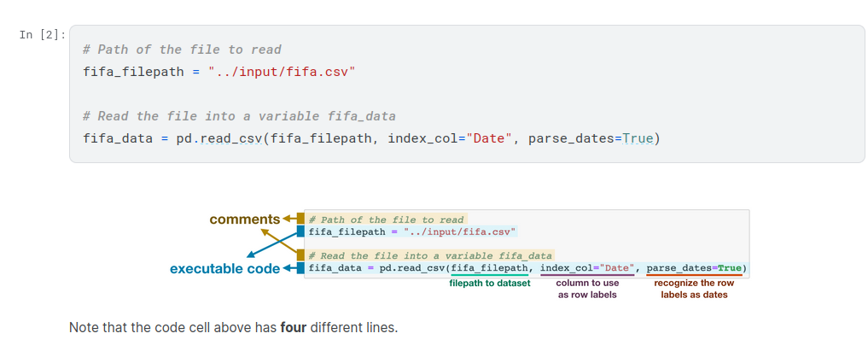Click the blue marker beside fifa_filepath diagram line
The image size is (868, 351).
click(300, 231)
